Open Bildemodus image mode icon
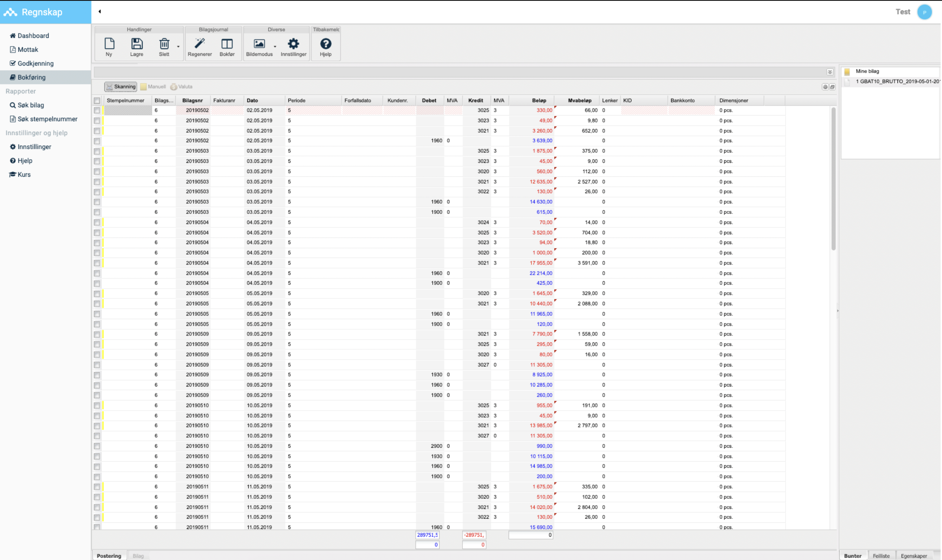This screenshot has height=560, width=942. (x=259, y=44)
